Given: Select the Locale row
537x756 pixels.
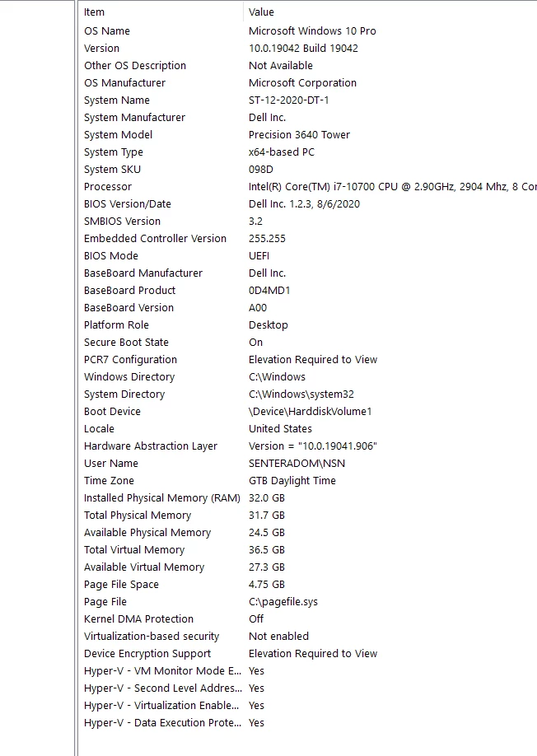Looking at the screenshot, I should tap(99, 429).
